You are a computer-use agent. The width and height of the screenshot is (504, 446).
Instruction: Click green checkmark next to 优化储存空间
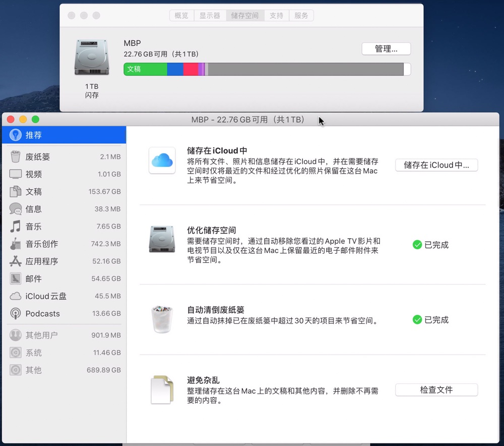(x=417, y=245)
